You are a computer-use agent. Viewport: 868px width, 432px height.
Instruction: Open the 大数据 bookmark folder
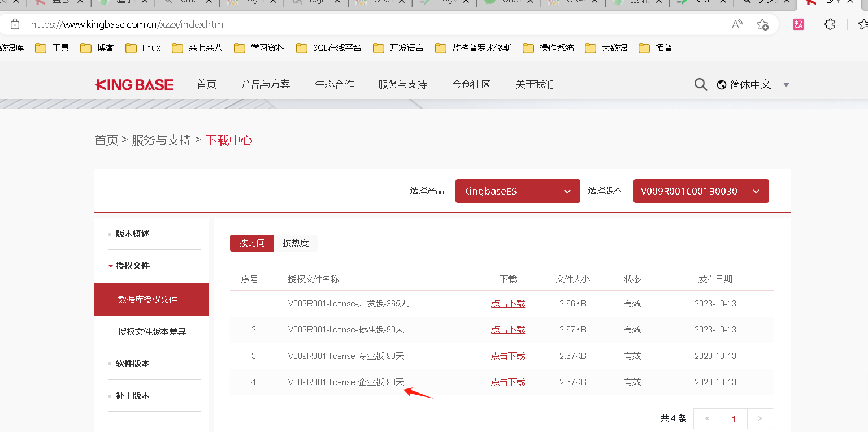click(606, 48)
